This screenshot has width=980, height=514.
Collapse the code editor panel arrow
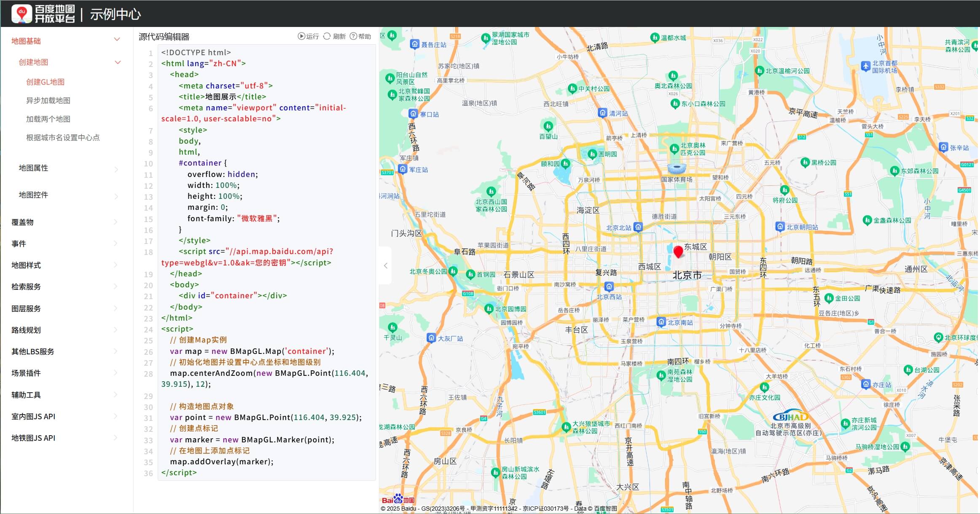click(x=385, y=265)
